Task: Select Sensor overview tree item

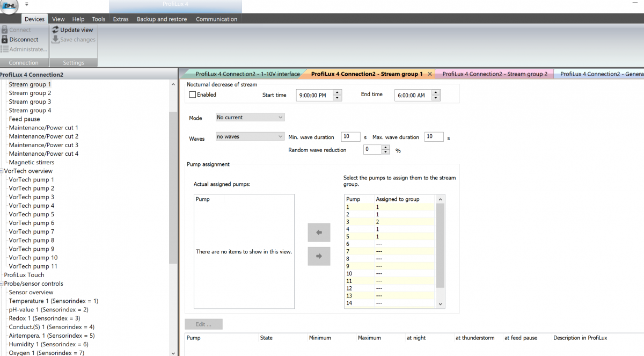Action: click(x=31, y=293)
